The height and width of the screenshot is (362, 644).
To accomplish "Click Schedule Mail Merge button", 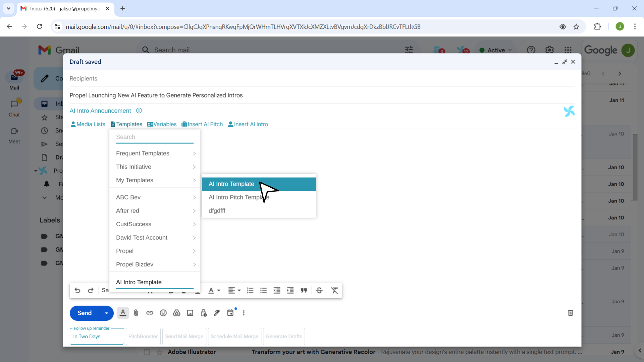I will coord(234,337).
